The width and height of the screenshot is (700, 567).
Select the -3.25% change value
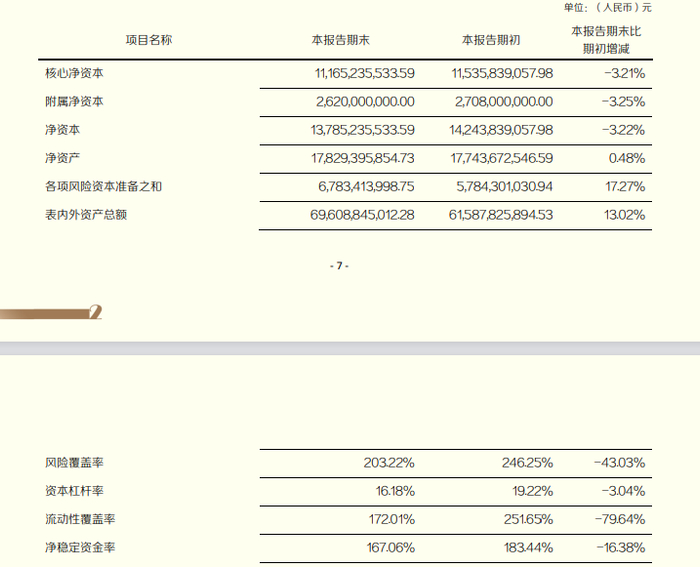coord(623,102)
